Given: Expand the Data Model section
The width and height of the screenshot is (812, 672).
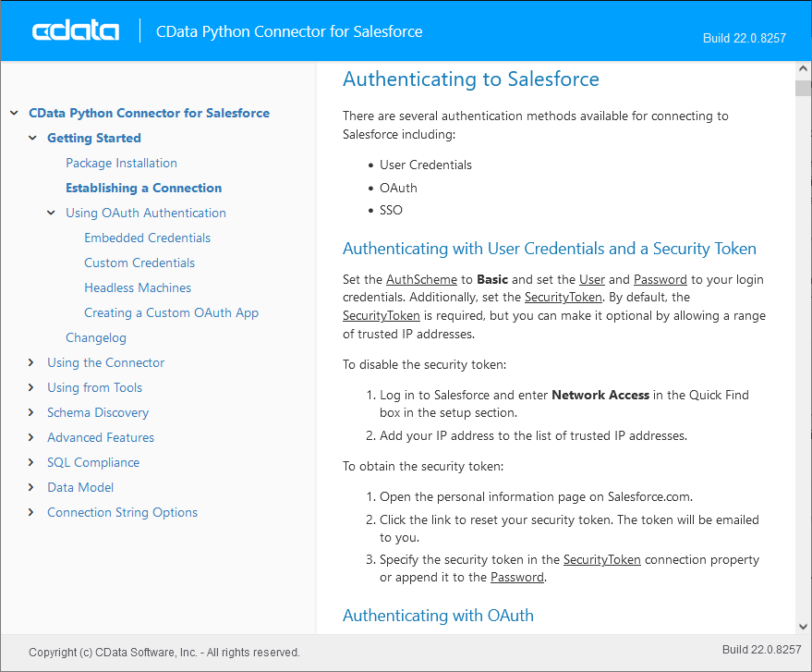Looking at the screenshot, I should coord(30,487).
